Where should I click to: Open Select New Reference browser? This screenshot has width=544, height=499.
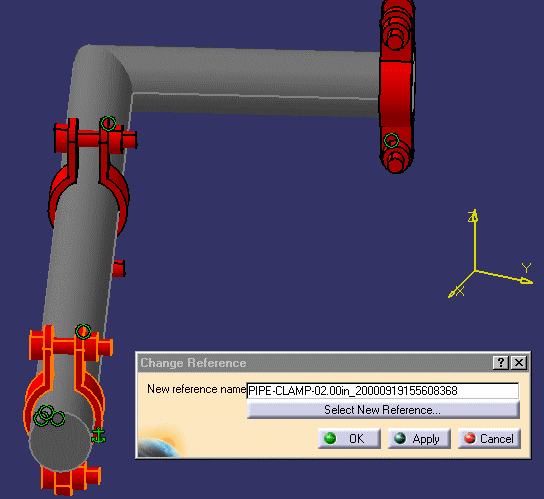383,410
